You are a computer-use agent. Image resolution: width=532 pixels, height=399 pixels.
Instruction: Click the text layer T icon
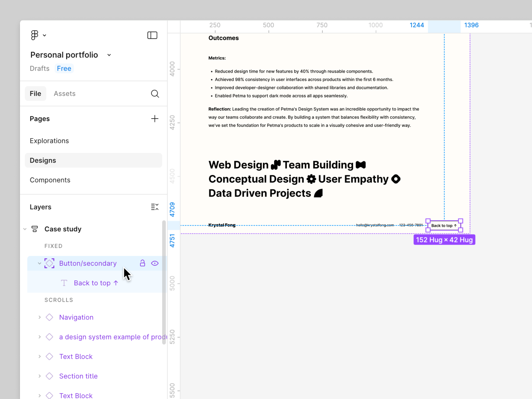click(64, 283)
